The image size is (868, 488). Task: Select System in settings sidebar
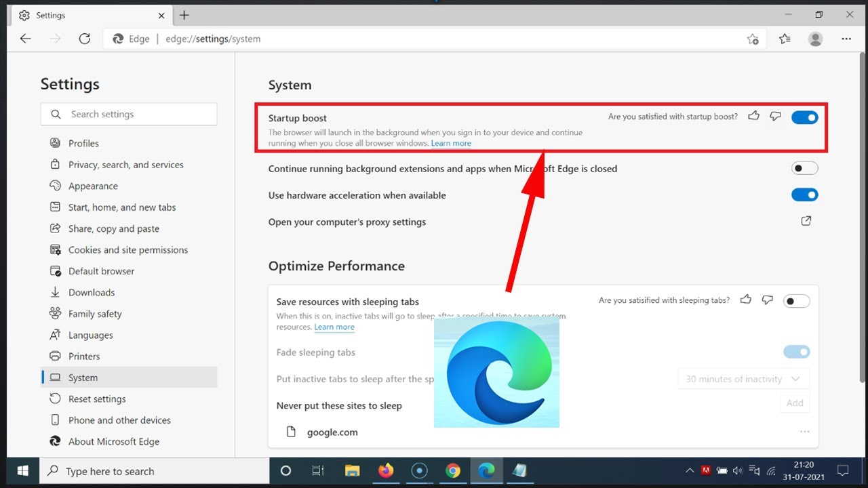pos(129,378)
